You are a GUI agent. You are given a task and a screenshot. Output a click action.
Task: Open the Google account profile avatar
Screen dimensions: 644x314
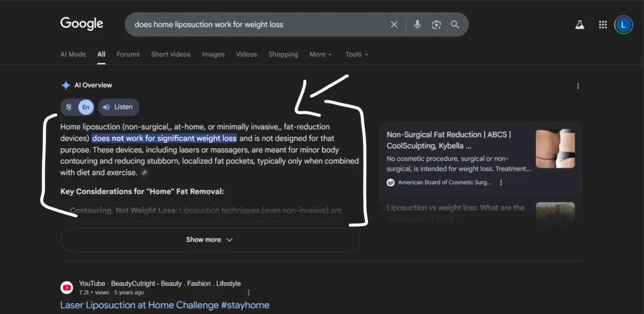pos(623,24)
